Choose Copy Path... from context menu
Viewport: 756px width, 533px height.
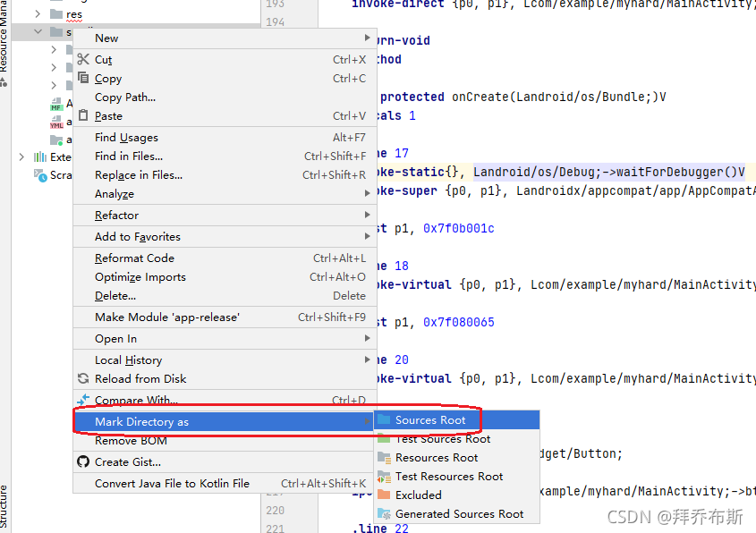(x=225, y=97)
